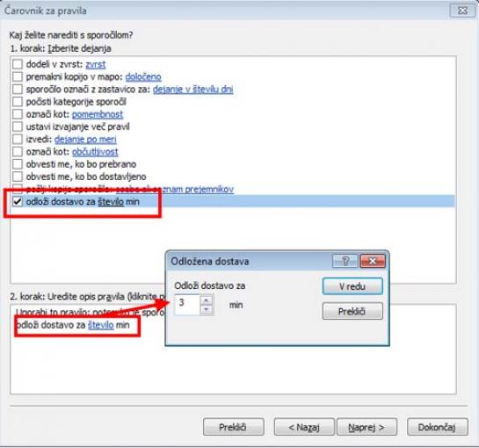Click the minutes number input field
This screenshot has width=479, height=448.
point(187,305)
